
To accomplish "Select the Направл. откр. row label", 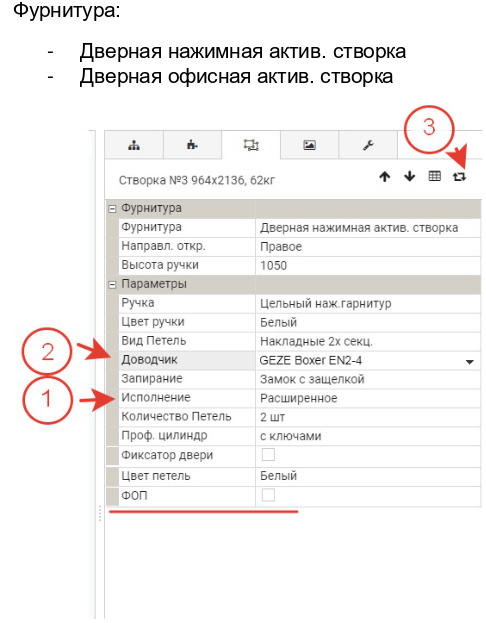I will [163, 246].
